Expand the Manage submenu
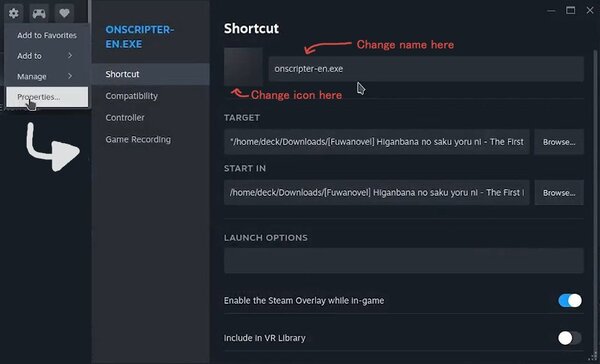 pyautogui.click(x=47, y=76)
